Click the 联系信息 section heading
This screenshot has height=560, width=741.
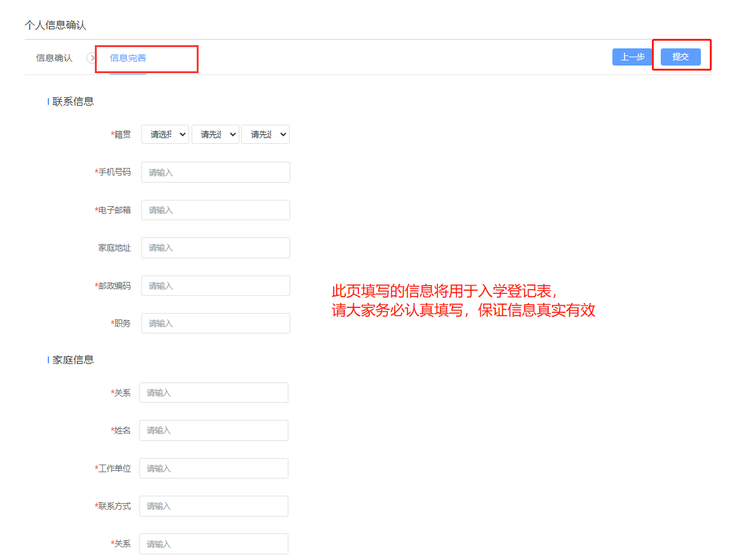tap(73, 102)
